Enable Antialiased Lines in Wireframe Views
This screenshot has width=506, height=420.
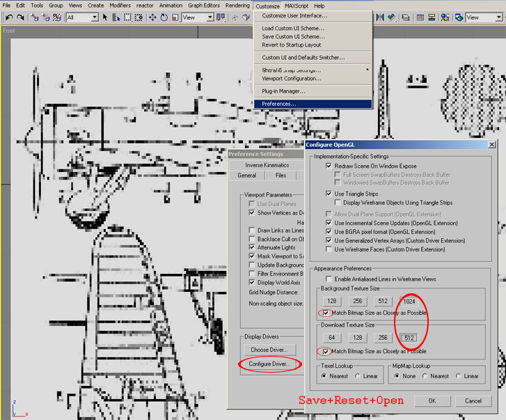tap(329, 279)
